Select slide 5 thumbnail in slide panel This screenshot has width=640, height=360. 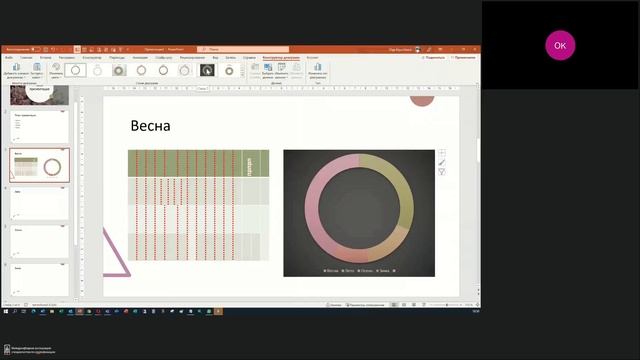40,242
